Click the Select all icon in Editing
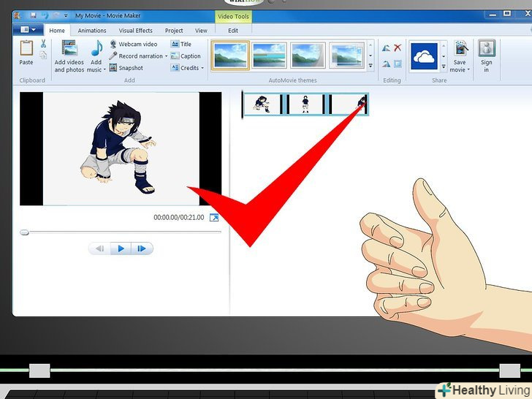 pos(398,64)
